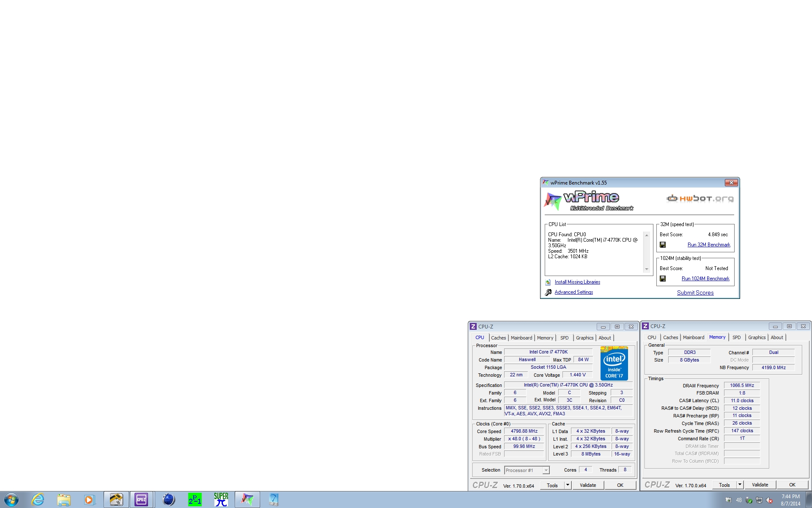Open the Caches tab in right CPU-Z window
The image size is (812, 508).
(671, 337)
